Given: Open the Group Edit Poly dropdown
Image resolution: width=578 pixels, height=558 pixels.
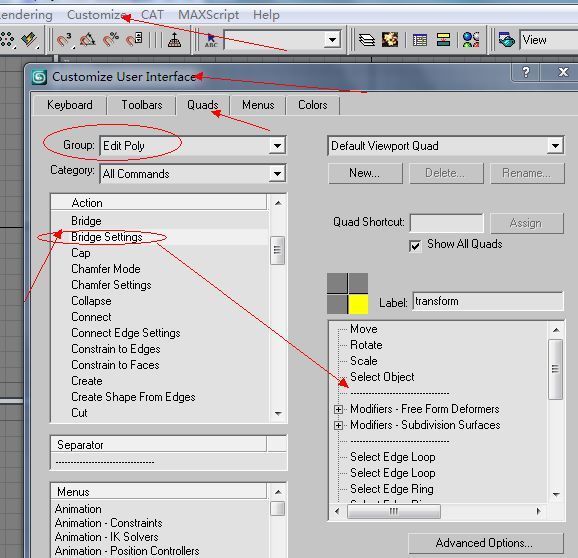Looking at the screenshot, I should (277, 146).
